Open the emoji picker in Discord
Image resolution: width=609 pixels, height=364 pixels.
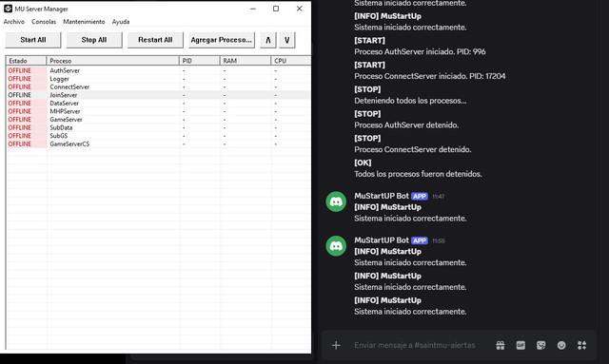[x=561, y=345]
